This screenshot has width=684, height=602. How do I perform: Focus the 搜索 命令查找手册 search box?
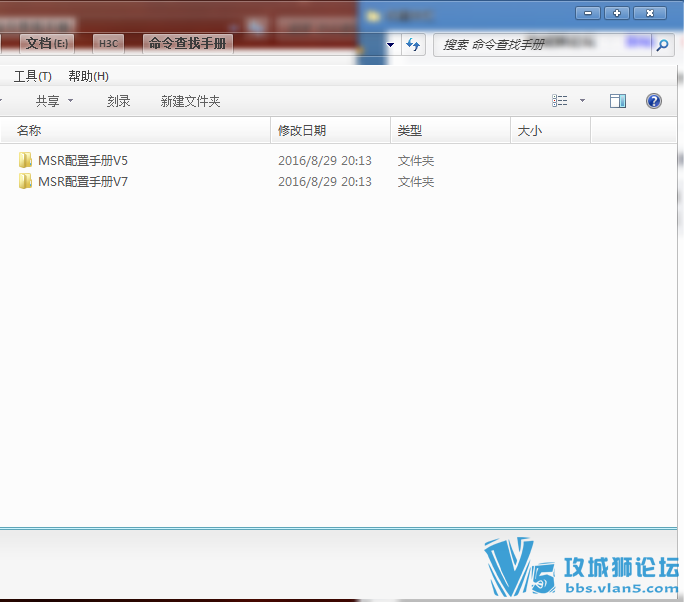[x=542, y=45]
